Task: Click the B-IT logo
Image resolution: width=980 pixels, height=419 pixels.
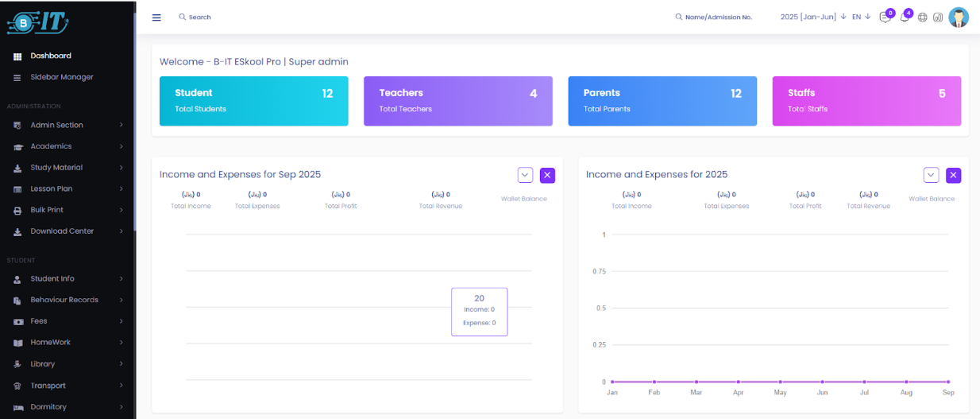Action: (37, 22)
